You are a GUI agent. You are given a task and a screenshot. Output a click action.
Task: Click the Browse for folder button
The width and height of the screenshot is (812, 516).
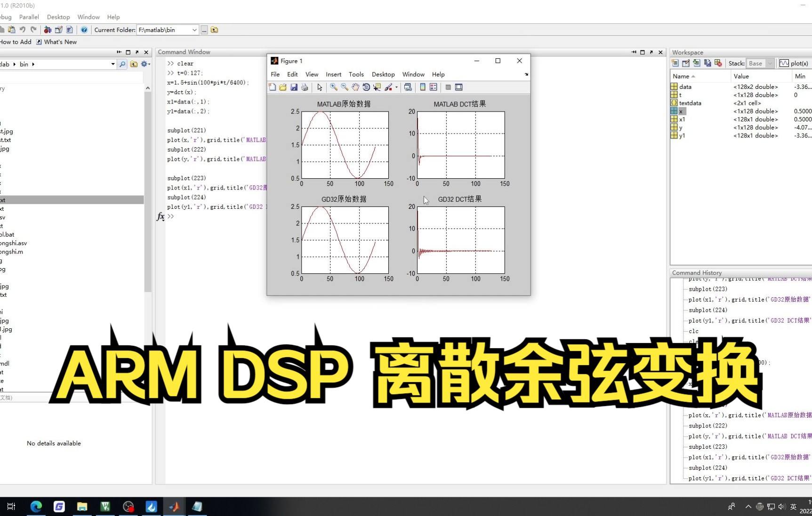tap(204, 30)
